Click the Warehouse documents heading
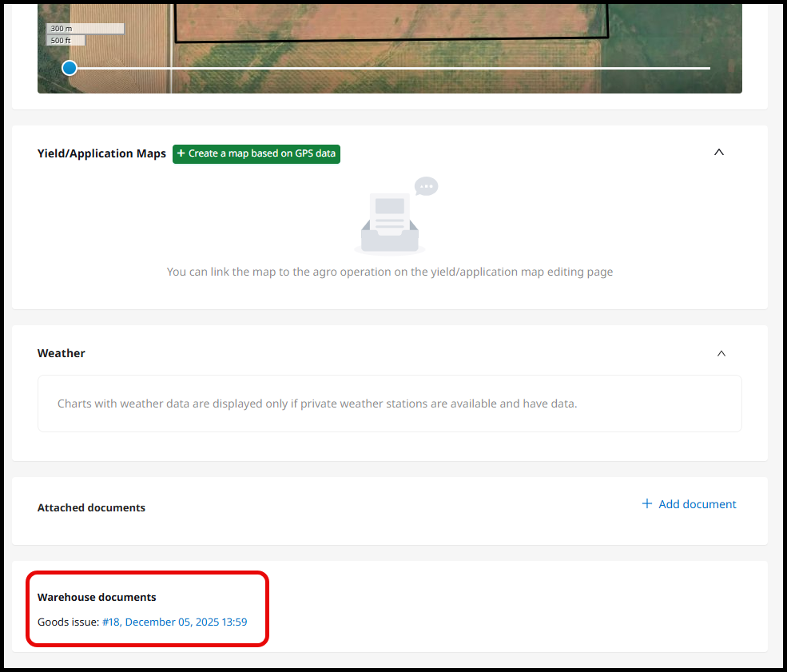 [x=97, y=597]
